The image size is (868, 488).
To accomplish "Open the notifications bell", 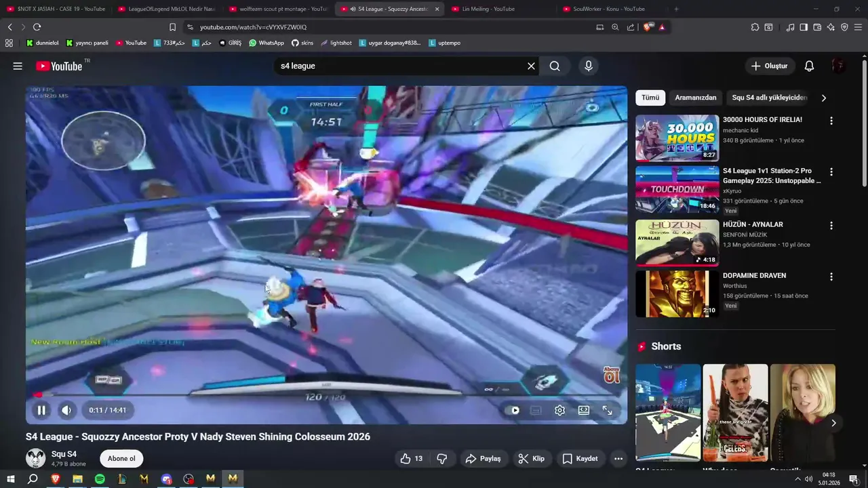I will (809, 66).
